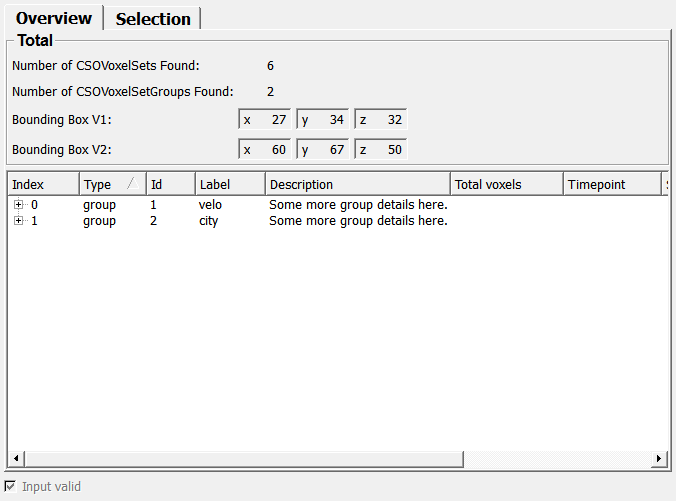Sort table by Id column

tap(169, 184)
